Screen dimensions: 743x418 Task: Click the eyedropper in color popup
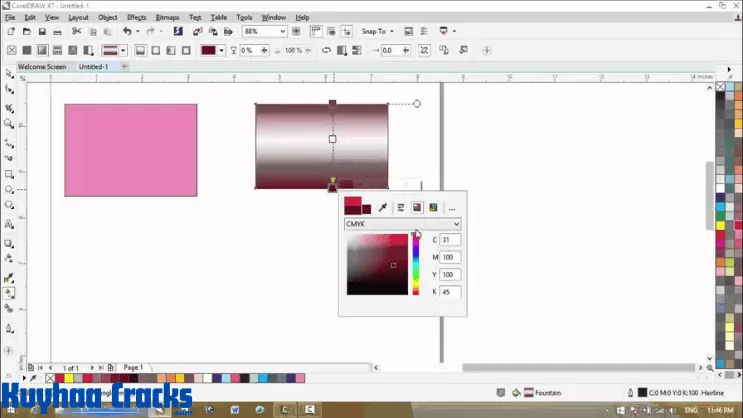(x=383, y=208)
